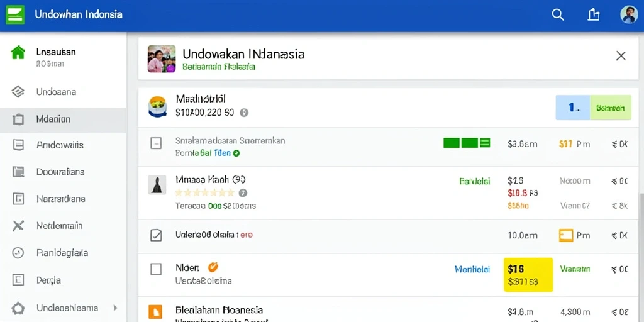Image resolution: width=644 pixels, height=322 pixels.
Task: Click the star rating under Mmasa Kach
Action: click(204, 192)
